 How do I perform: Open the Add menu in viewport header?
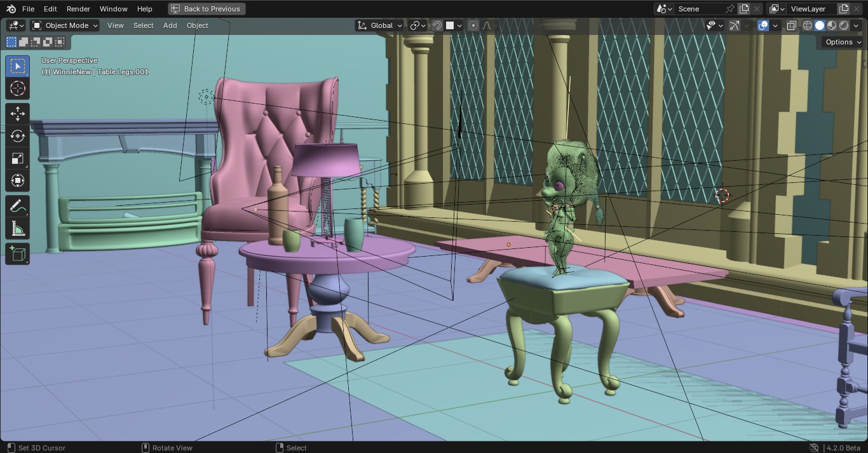coord(170,25)
